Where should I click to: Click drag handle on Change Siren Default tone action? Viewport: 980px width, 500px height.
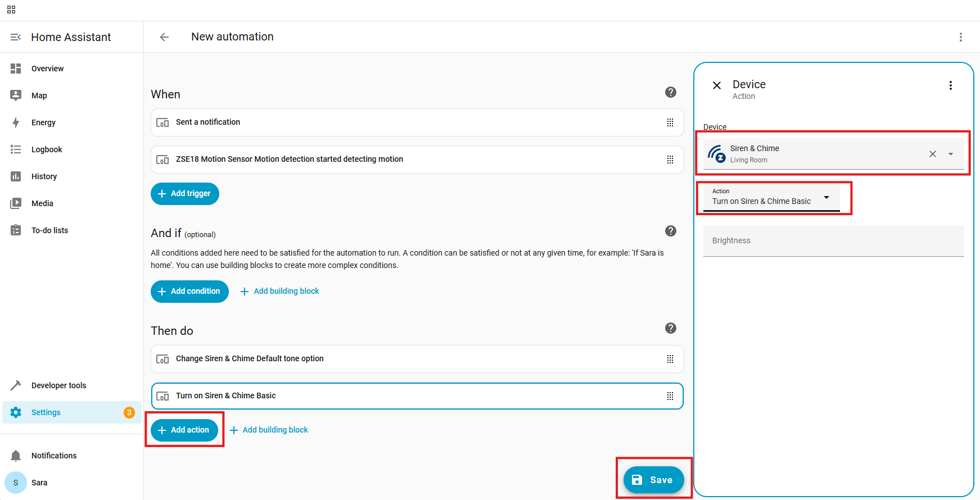tap(670, 359)
